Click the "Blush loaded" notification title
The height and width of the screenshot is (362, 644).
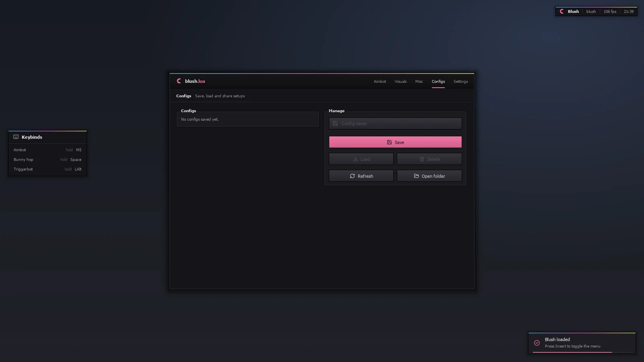click(557, 339)
